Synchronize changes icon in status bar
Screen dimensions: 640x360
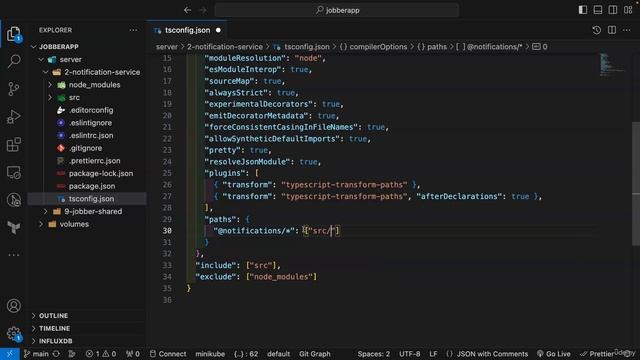pyautogui.click(x=56, y=354)
